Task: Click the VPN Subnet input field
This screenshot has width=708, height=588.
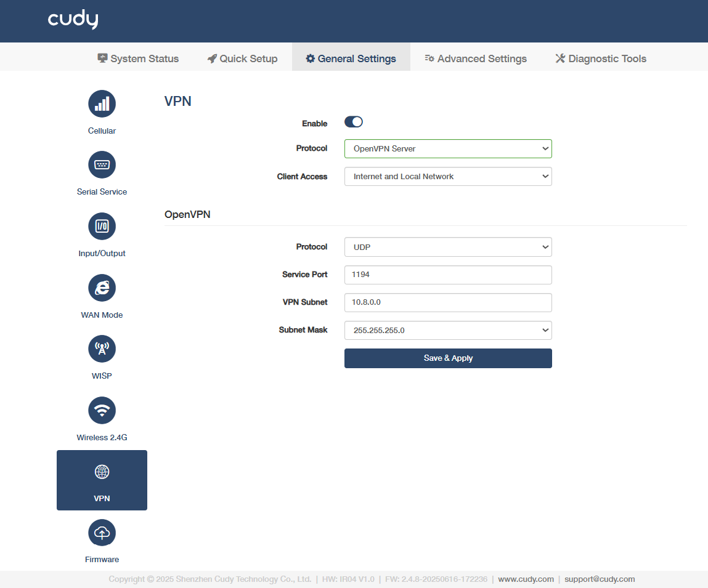Action: pyautogui.click(x=448, y=302)
